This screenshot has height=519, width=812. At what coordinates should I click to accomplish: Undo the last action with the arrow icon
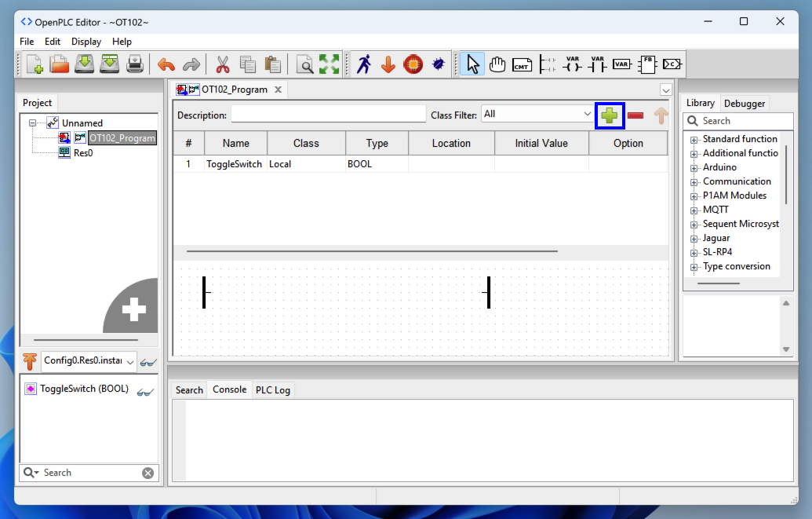point(166,64)
